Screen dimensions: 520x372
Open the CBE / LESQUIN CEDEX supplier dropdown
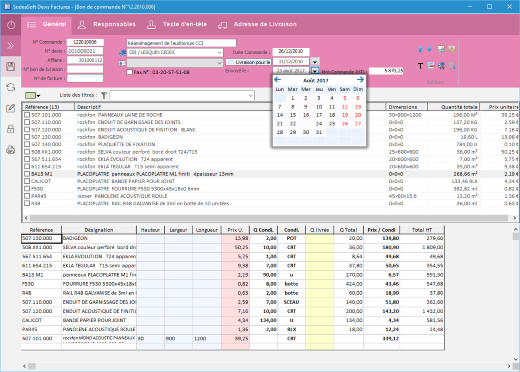pyautogui.click(x=219, y=53)
